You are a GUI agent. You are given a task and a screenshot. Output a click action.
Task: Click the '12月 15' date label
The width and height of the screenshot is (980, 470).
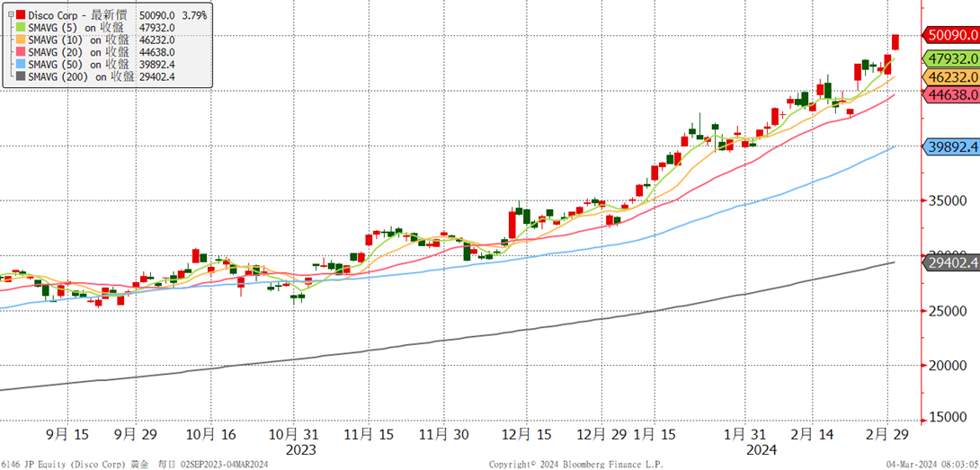[x=526, y=433]
